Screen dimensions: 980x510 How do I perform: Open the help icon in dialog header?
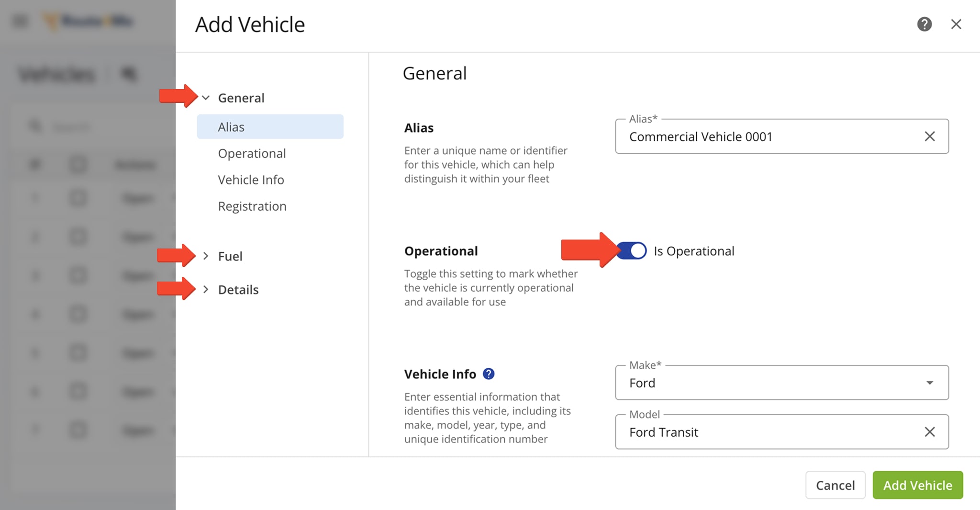pyautogui.click(x=924, y=24)
